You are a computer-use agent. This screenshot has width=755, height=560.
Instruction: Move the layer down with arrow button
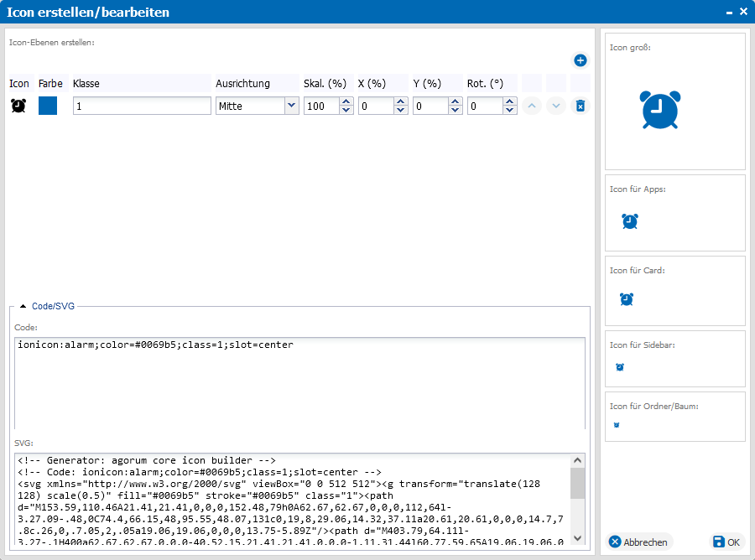[555, 106]
